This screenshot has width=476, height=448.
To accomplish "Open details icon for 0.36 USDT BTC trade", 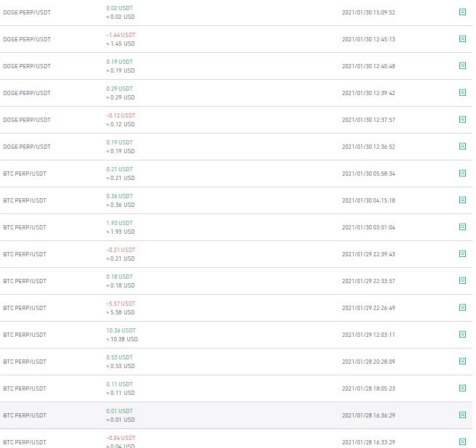I will click(x=462, y=200).
